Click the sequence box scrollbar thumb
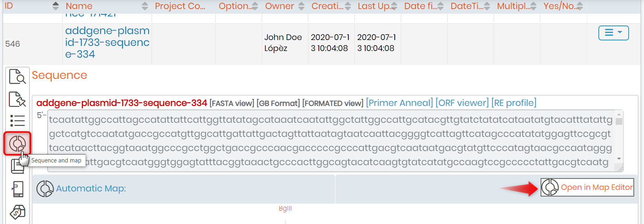The image size is (644, 224). click(619, 121)
